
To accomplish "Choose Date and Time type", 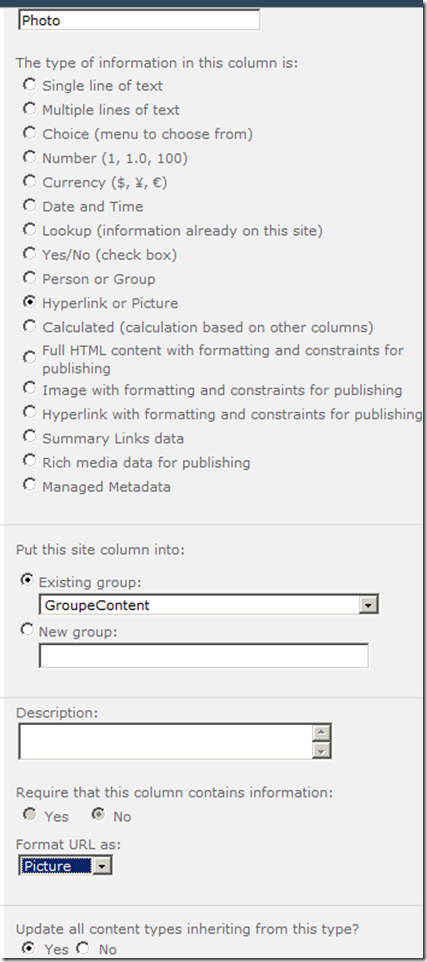I will click(29, 205).
